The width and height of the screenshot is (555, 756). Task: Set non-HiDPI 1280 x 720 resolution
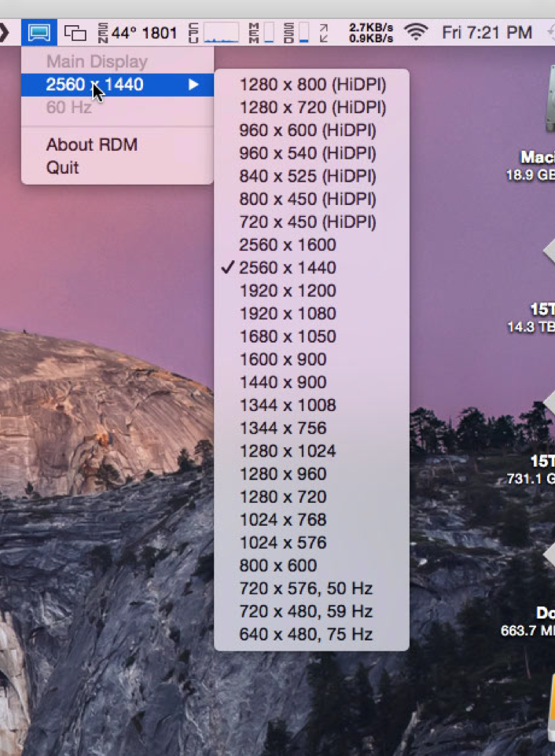(x=312, y=497)
